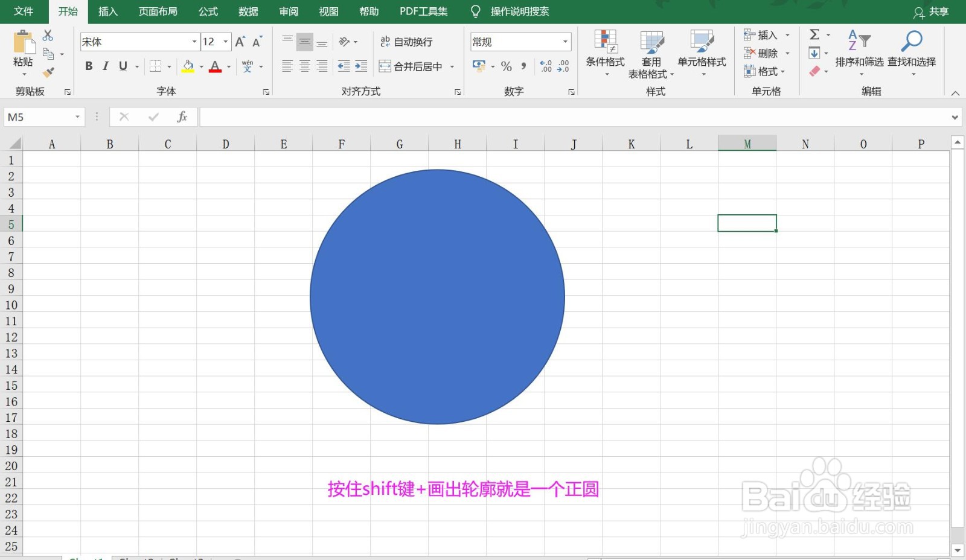
Task: Switch to the 插入 ribbon tab
Action: click(x=107, y=11)
